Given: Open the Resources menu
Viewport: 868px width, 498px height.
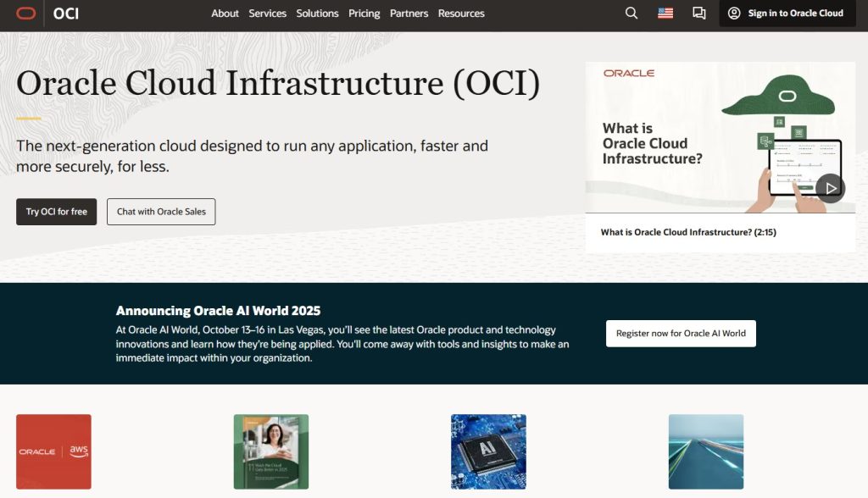Looking at the screenshot, I should point(461,14).
